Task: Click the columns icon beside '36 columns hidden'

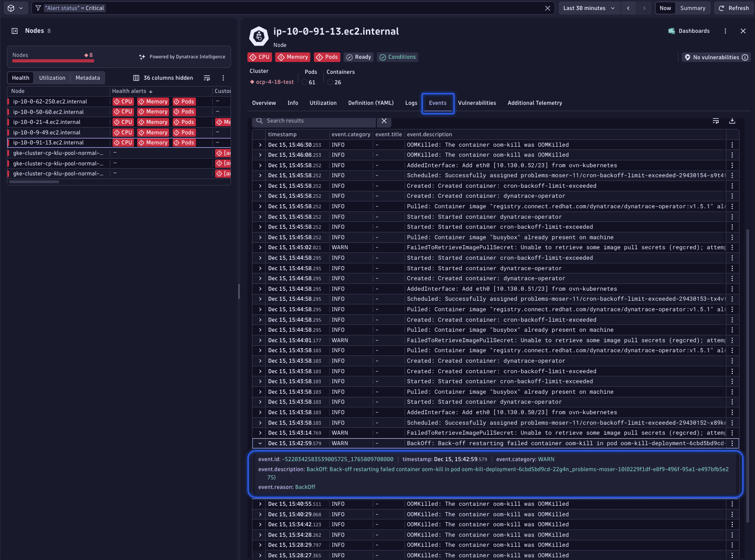Action: [x=136, y=77]
